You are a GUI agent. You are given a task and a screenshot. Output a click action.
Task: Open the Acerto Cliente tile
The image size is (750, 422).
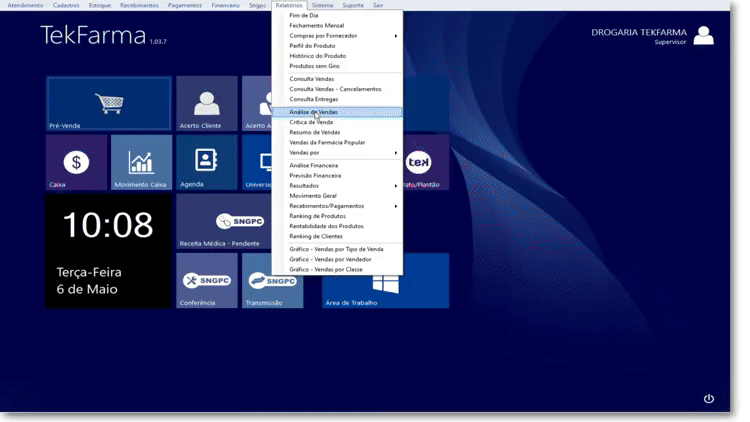[x=207, y=103]
